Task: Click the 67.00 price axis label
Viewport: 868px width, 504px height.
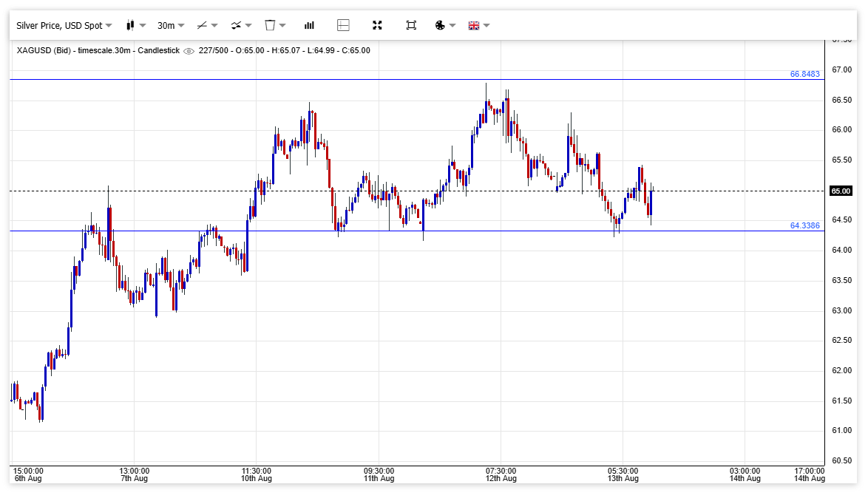Action: point(841,69)
